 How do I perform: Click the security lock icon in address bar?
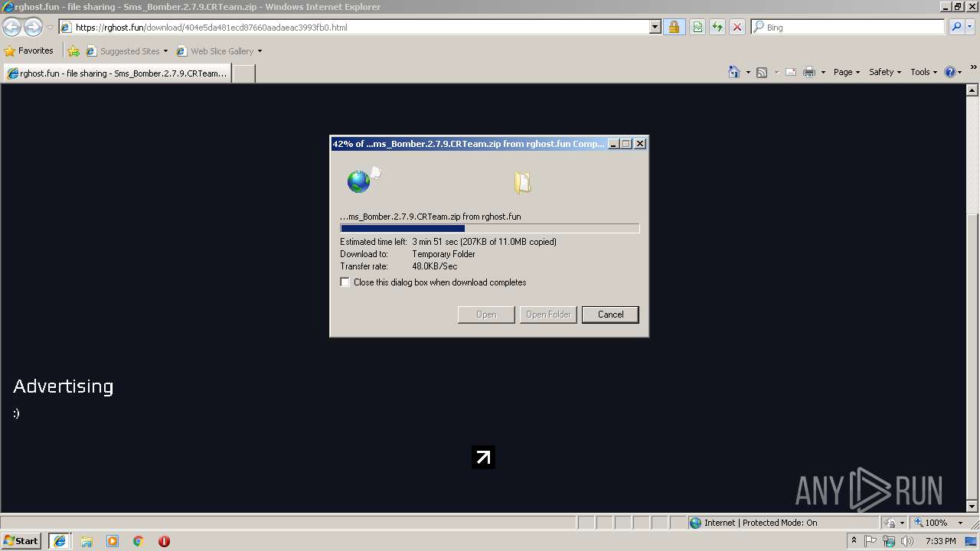tap(674, 27)
